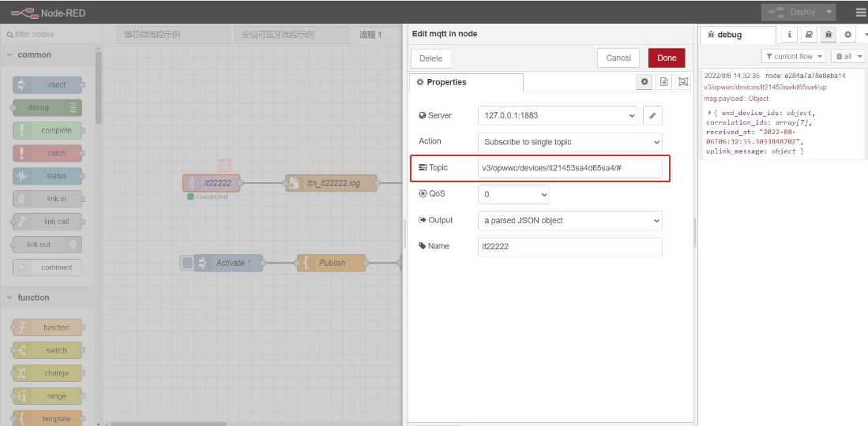Select the switch node in palette
This screenshot has height=426, width=868.
click(x=47, y=350)
